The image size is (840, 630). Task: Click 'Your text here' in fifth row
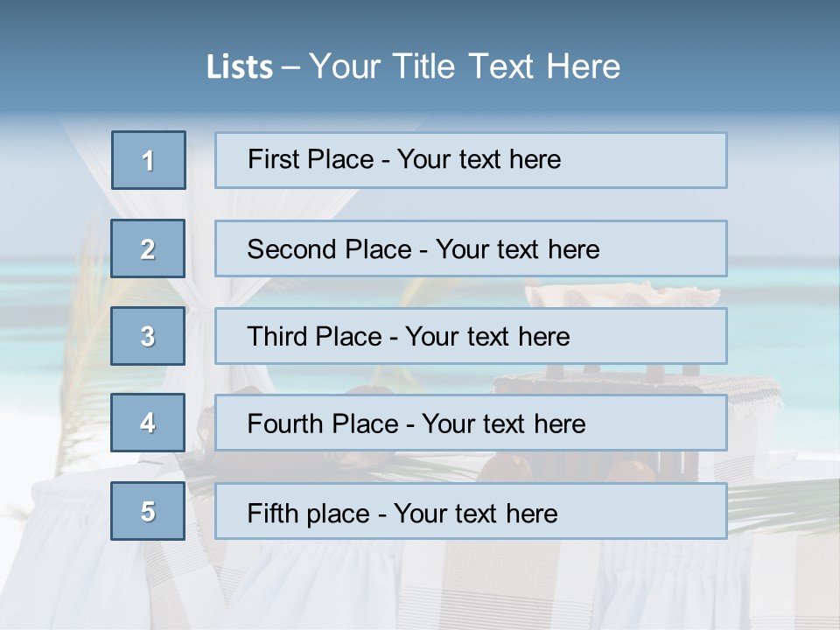pyautogui.click(x=475, y=513)
